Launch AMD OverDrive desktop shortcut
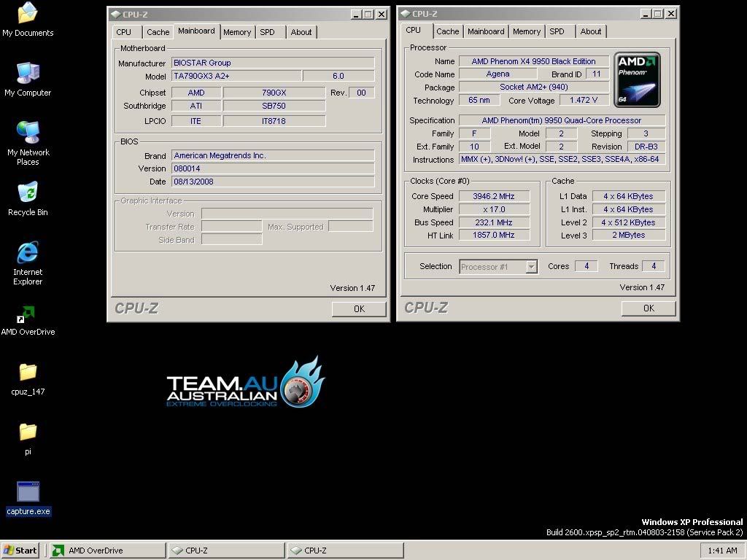The height and width of the screenshot is (560, 747). pos(28,320)
